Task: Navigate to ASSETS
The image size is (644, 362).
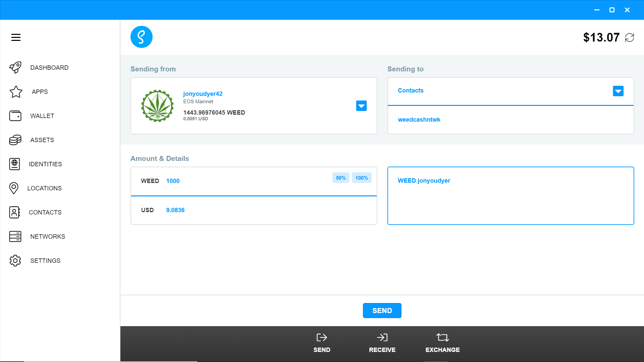Action: point(42,140)
